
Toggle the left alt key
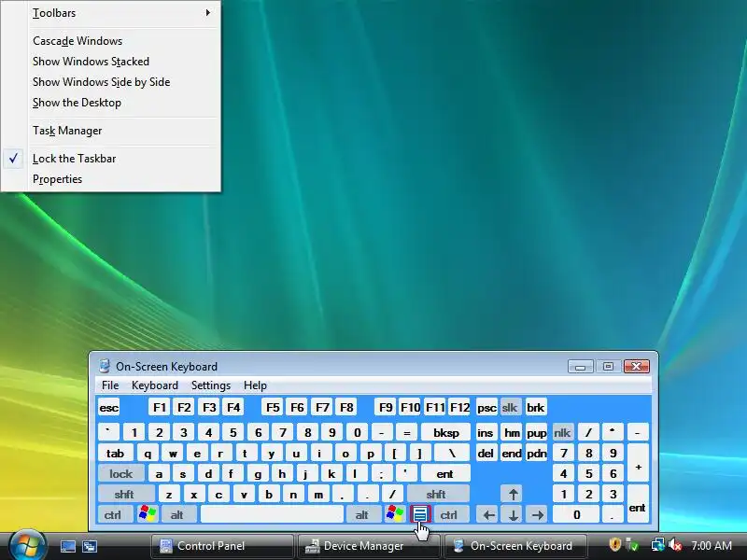pos(177,514)
